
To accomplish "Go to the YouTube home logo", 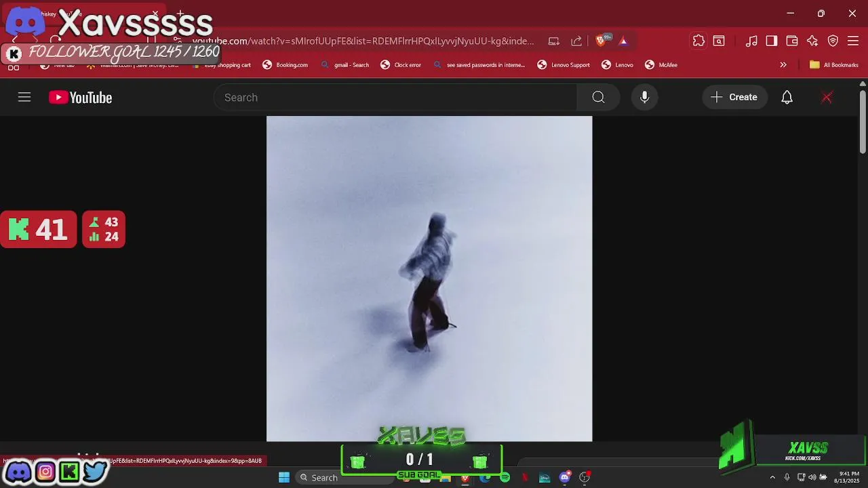I will click(80, 98).
